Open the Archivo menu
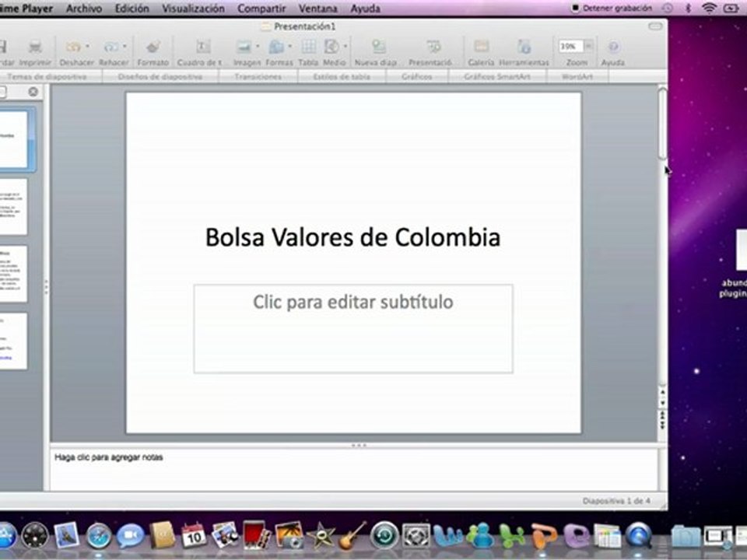The width and height of the screenshot is (747, 560). [84, 8]
